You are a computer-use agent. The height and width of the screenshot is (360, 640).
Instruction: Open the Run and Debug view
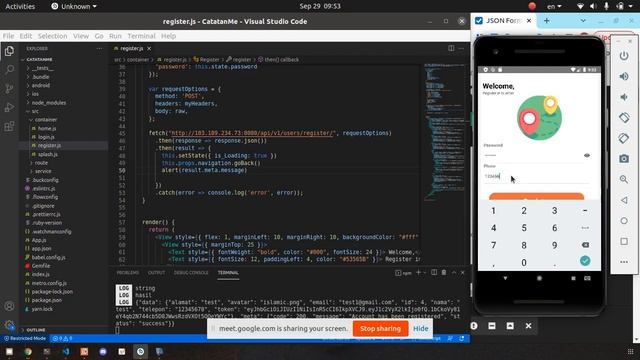pyautogui.click(x=9, y=107)
